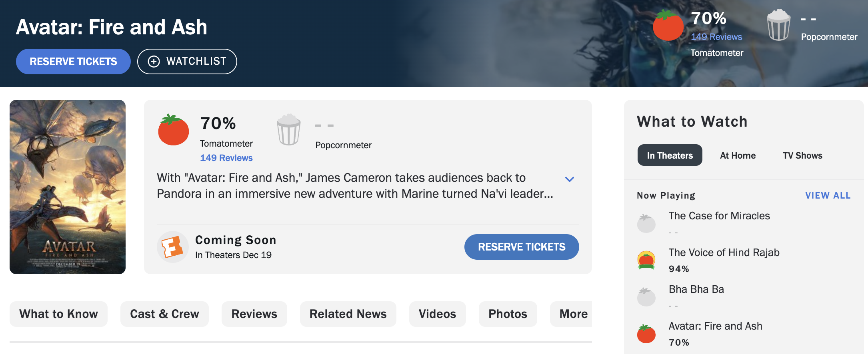Click the Certified Fresh icon for Hind Rajab
This screenshot has width=868, height=354.
[646, 260]
